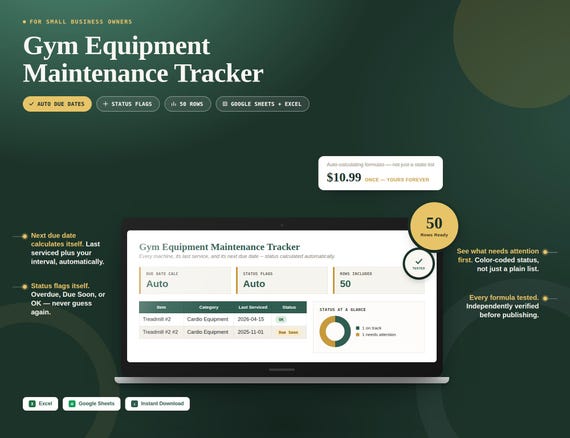Click the Status Flags pill
Screen dimensions: 570x438
128,104
